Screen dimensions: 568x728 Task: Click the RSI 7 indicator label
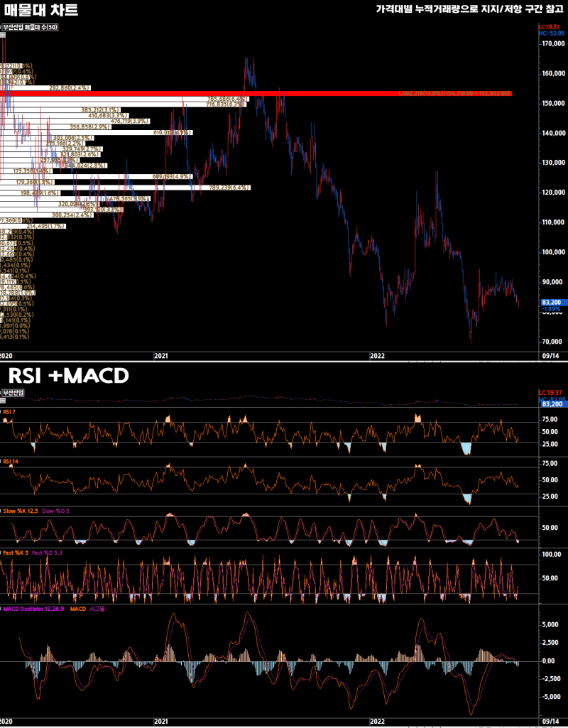(9, 411)
